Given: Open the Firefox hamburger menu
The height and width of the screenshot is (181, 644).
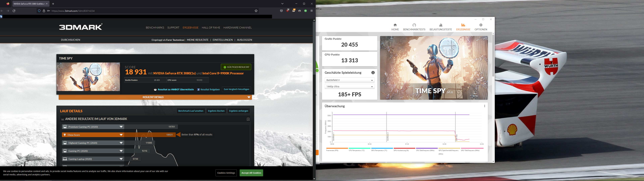Looking at the screenshot, I should pyautogui.click(x=311, y=11).
